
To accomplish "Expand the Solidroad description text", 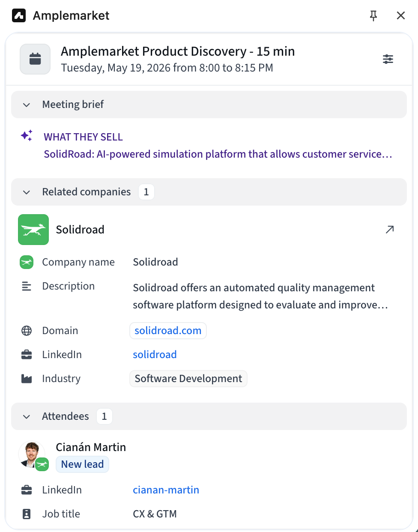I will click(x=260, y=296).
